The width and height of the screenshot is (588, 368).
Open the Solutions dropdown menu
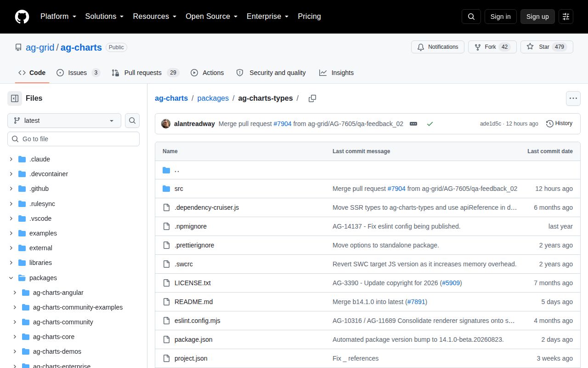[105, 17]
